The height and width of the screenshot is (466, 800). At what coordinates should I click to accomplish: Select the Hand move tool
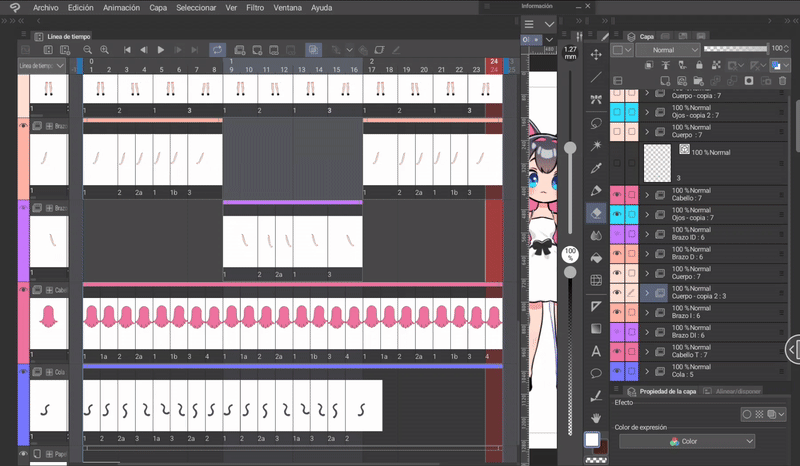(596, 418)
